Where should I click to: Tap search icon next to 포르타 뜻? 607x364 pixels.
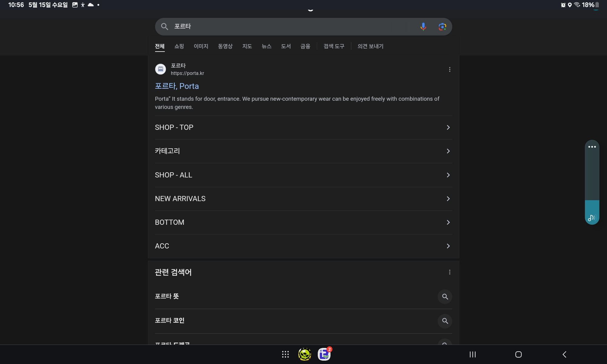tap(445, 296)
